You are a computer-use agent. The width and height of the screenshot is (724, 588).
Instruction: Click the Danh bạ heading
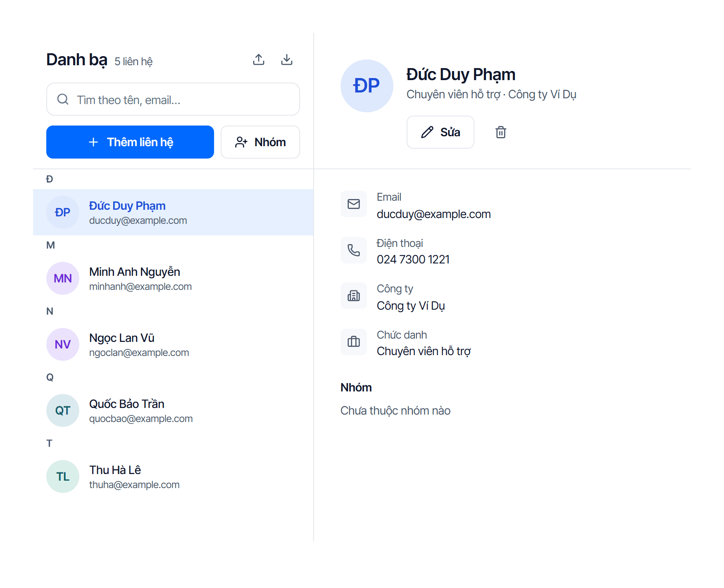[x=77, y=60]
